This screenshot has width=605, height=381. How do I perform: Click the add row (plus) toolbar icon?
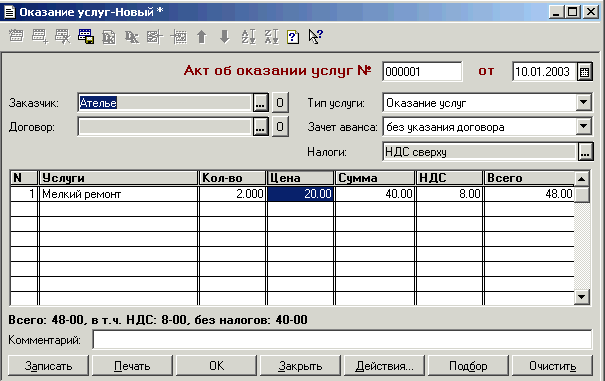pos(40,36)
